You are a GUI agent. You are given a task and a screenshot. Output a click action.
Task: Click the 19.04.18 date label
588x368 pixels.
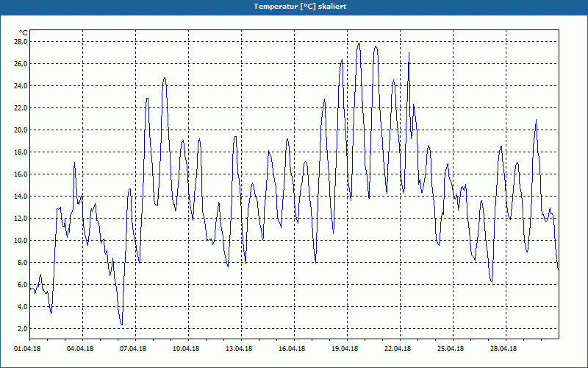click(x=345, y=349)
